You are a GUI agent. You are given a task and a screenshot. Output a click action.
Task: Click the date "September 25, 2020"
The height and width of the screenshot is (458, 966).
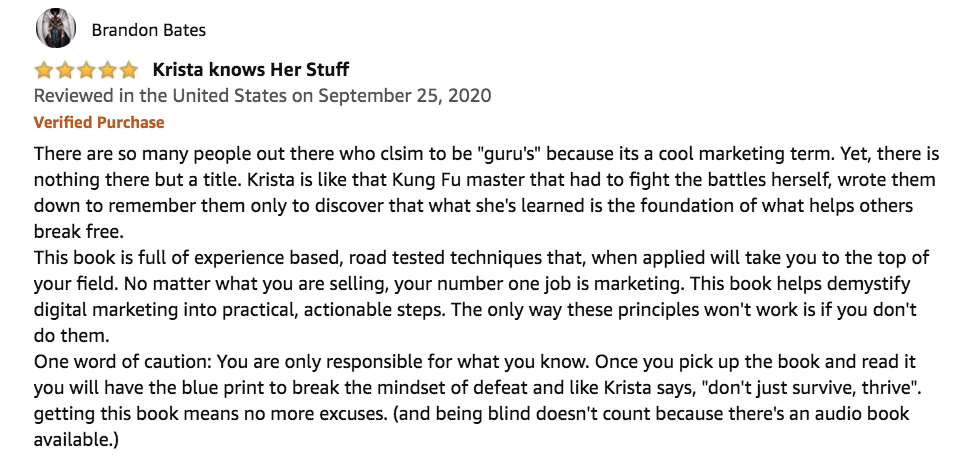(x=406, y=96)
